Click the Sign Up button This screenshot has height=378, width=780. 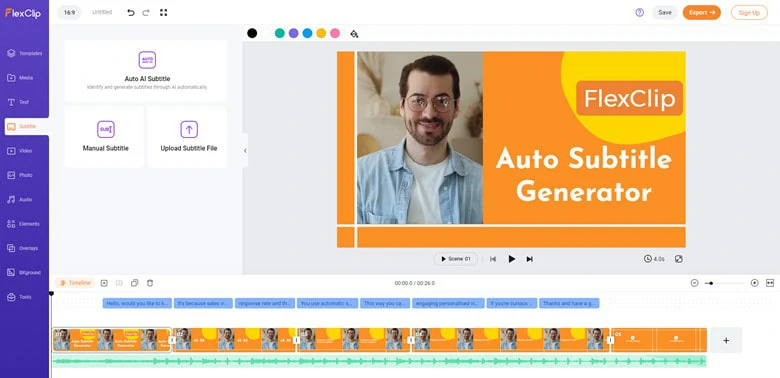click(x=749, y=12)
